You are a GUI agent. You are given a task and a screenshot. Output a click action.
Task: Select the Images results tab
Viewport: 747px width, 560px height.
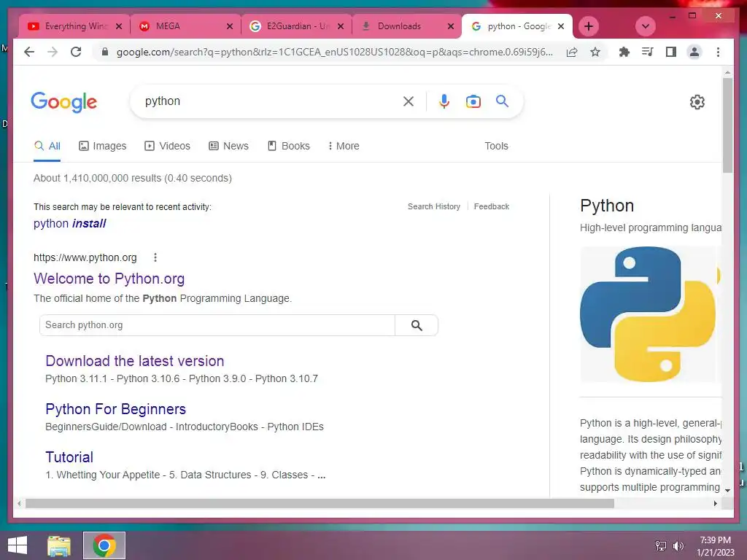point(102,146)
